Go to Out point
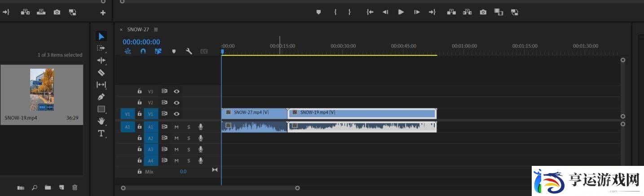644x196 pixels. [432, 12]
